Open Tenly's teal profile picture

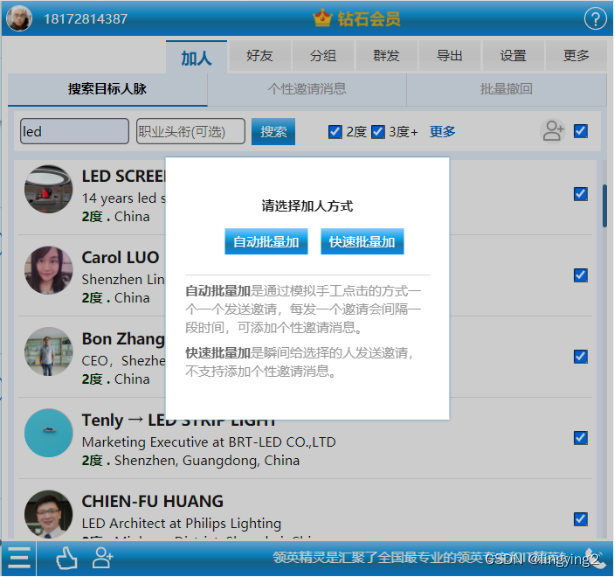[49, 433]
